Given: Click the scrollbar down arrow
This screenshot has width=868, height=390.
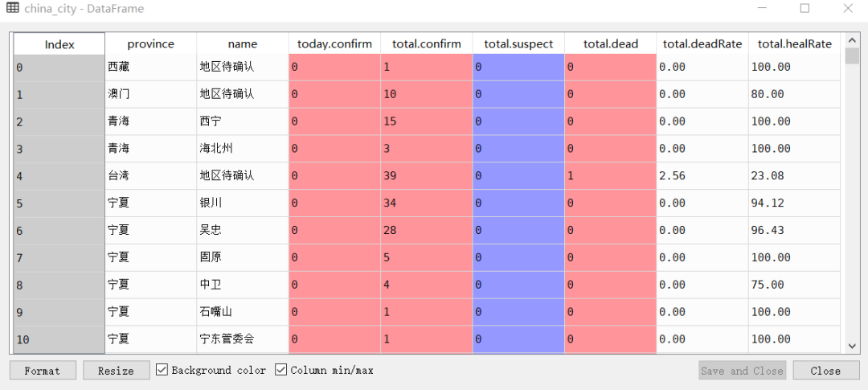Looking at the screenshot, I should (x=852, y=346).
